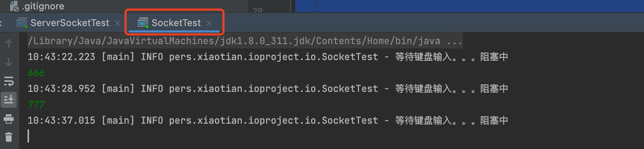Viewport: 644px width, 149px height.
Task: Click the green 666 input text
Action: (36, 73)
